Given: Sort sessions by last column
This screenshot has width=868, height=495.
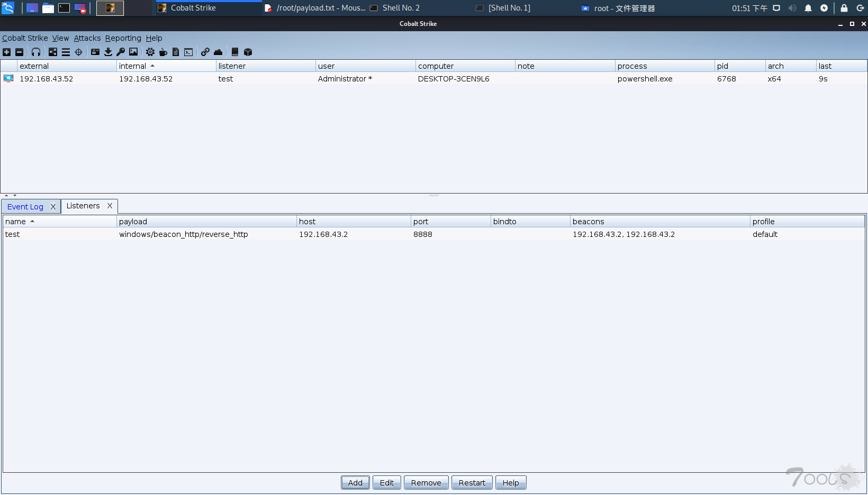Looking at the screenshot, I should click(842, 66).
